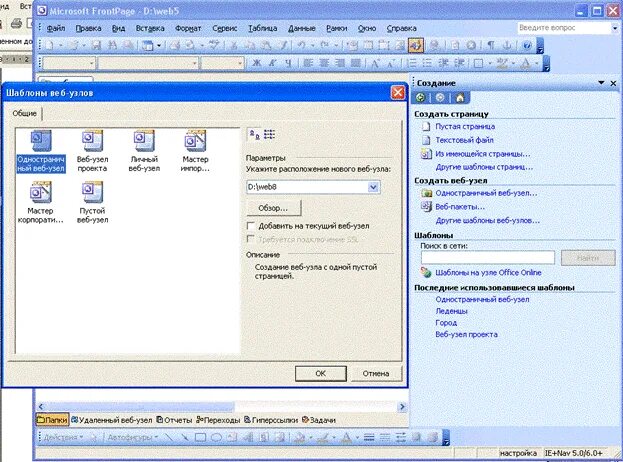
Task: Click the Numbered list formatting icon
Action: coord(412,63)
